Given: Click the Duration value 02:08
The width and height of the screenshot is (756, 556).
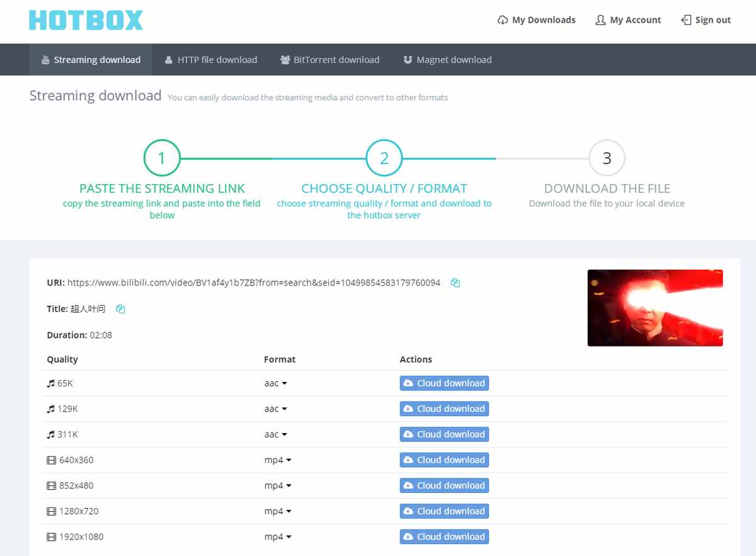Looking at the screenshot, I should (101, 335).
